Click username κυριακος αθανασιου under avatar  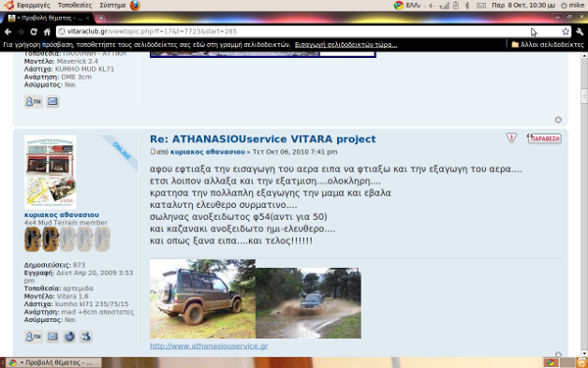(x=62, y=215)
